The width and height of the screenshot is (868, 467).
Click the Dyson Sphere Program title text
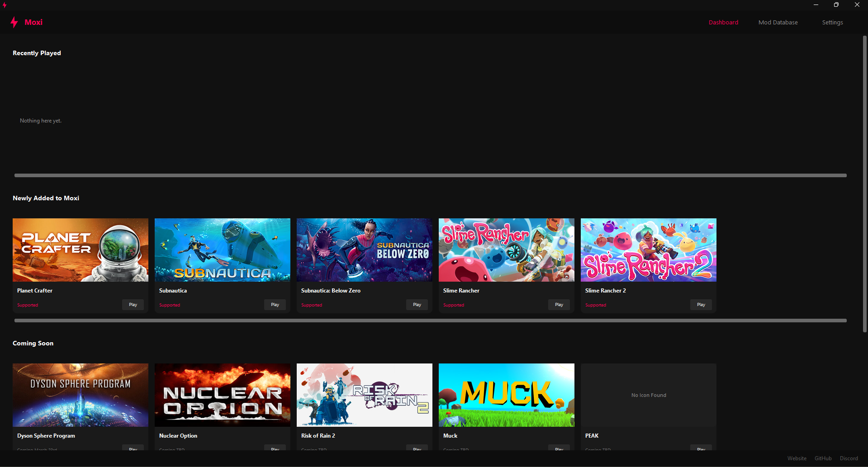point(46,436)
